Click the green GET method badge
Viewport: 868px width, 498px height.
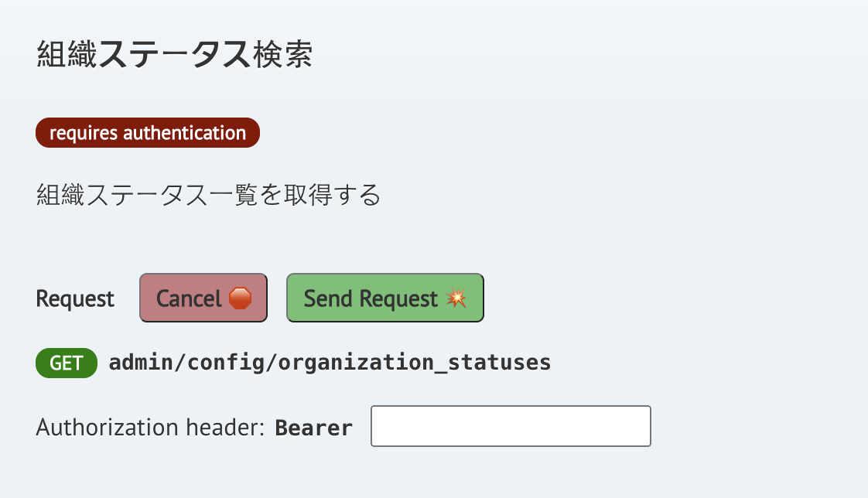[x=67, y=363]
